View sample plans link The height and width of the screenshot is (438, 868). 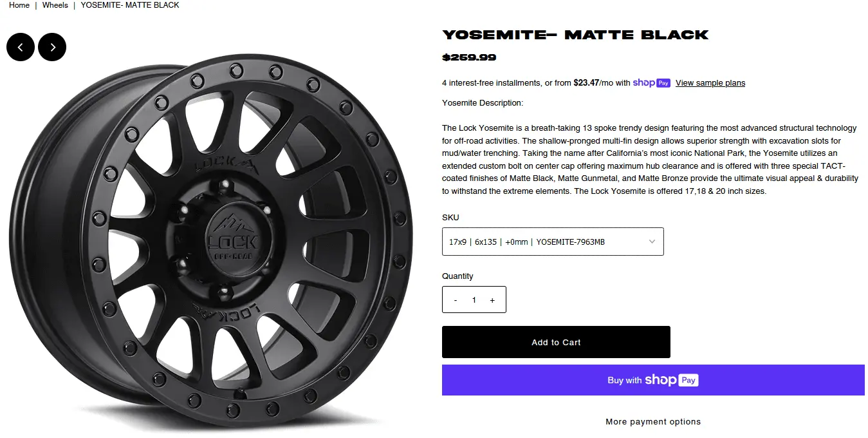(x=710, y=83)
